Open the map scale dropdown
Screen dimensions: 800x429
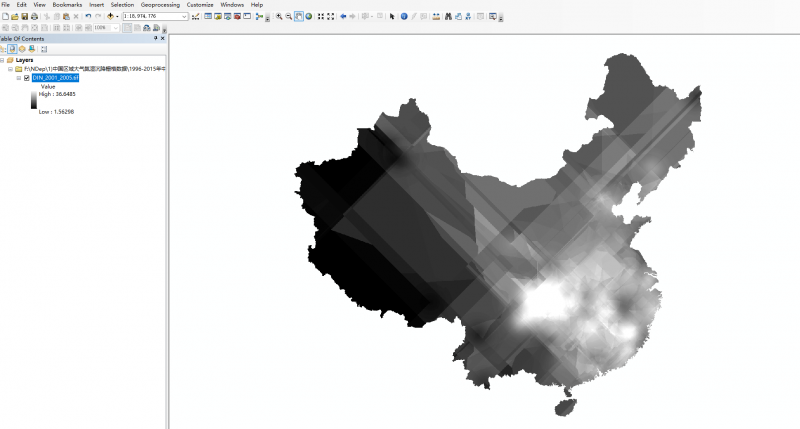[184, 17]
